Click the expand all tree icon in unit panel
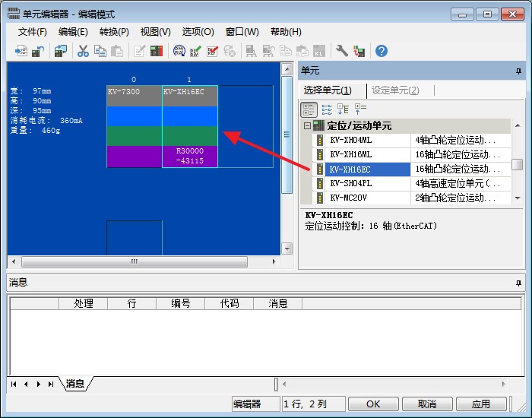The image size is (532, 418). tap(343, 109)
